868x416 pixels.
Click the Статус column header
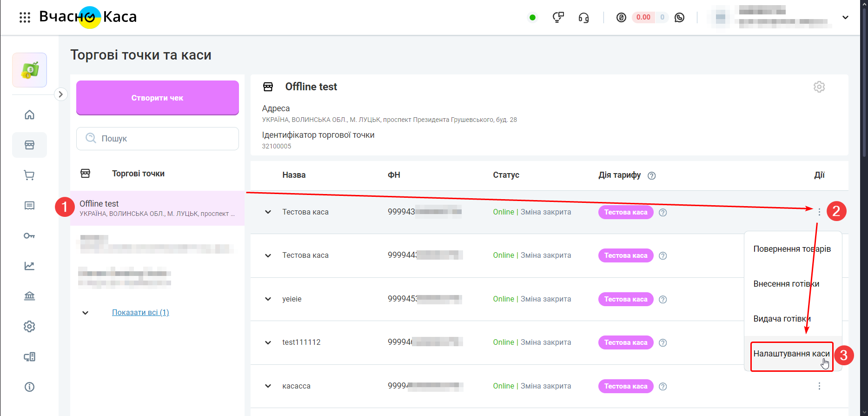coord(506,175)
